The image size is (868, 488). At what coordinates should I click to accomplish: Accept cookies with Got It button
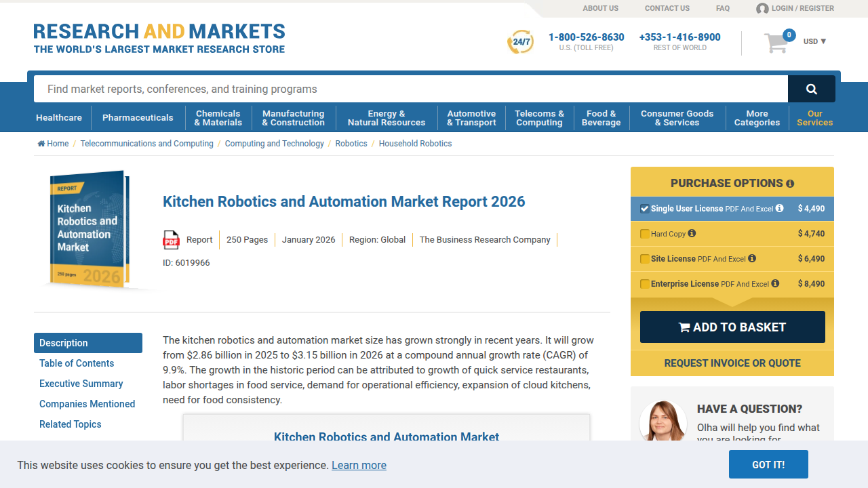pos(768,464)
